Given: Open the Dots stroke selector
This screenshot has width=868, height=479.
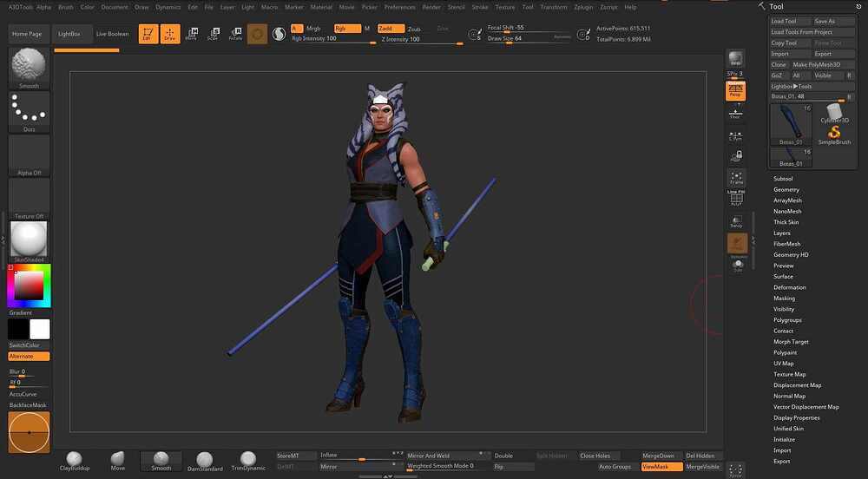Looking at the screenshot, I should click(x=29, y=112).
